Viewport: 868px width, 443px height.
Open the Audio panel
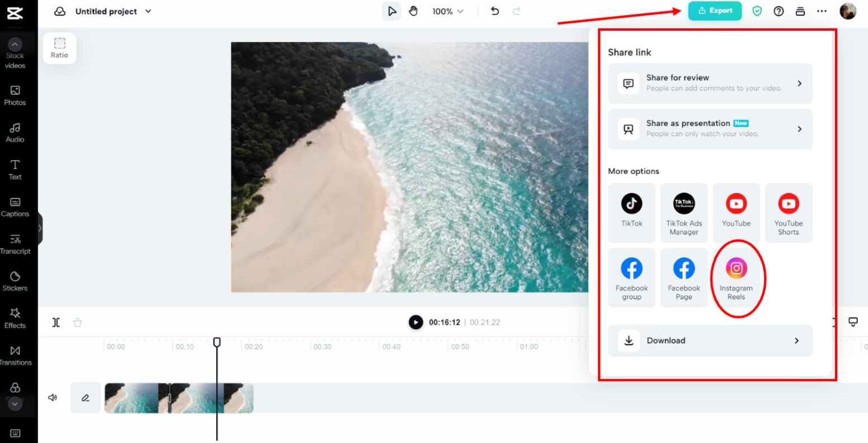tap(15, 132)
